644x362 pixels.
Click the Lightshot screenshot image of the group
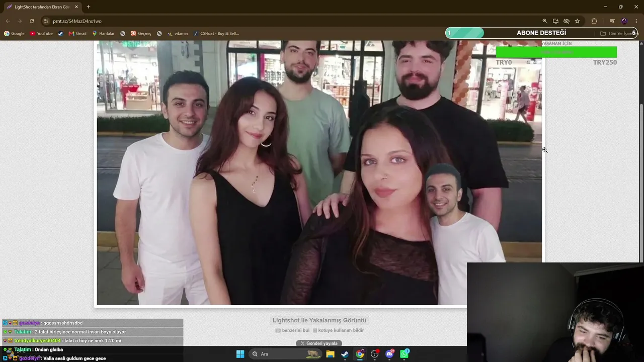pos(319,172)
